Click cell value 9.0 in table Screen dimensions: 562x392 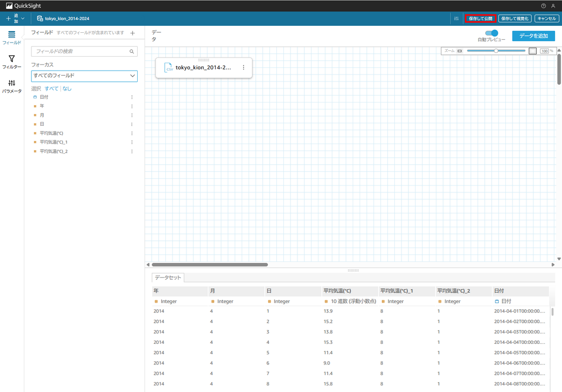[327, 363]
